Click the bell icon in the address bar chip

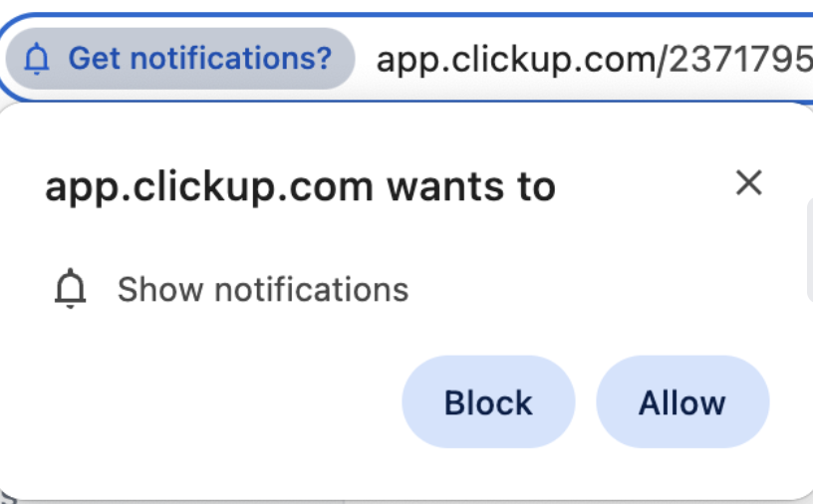(36, 60)
